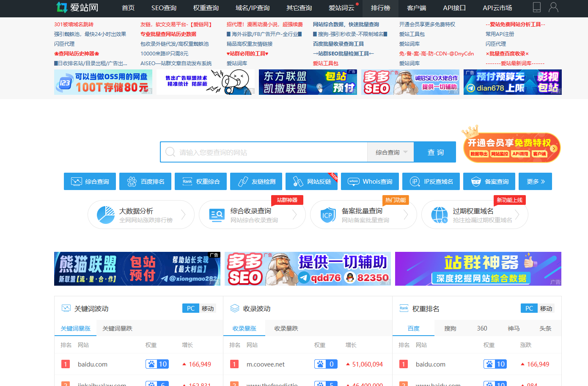Click the weight badge for m.coovee.net
The width and height of the screenshot is (588, 386).
(x=326, y=364)
